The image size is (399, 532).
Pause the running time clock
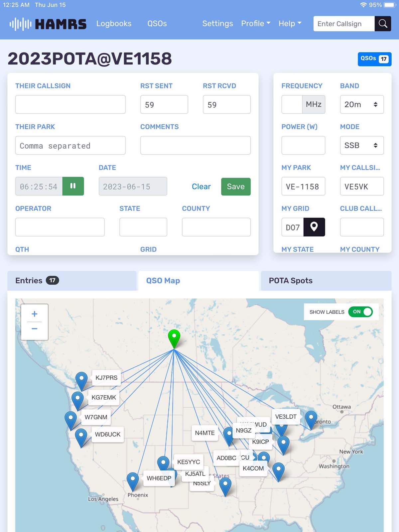pyautogui.click(x=73, y=186)
